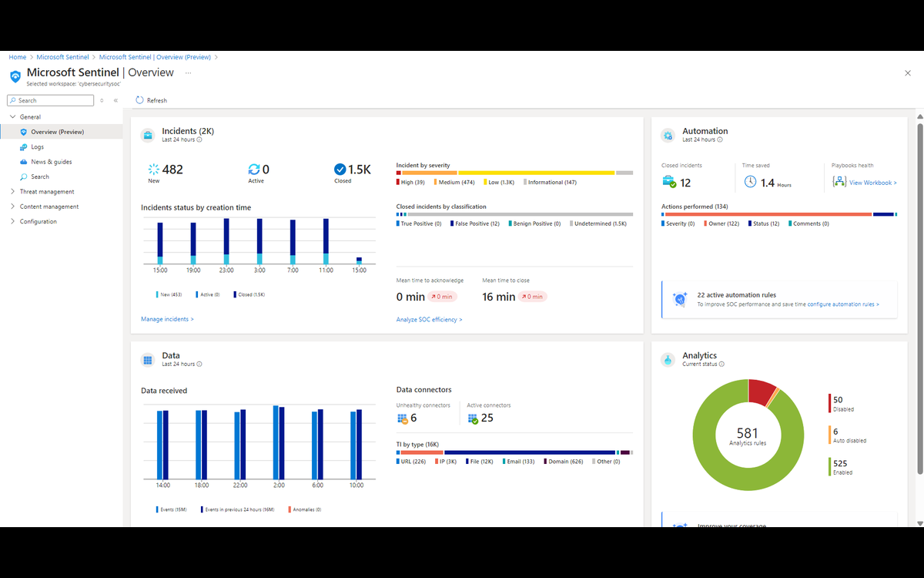This screenshot has height=578, width=924.
Task: Click the Refresh icon in the toolbar
Action: tap(139, 100)
